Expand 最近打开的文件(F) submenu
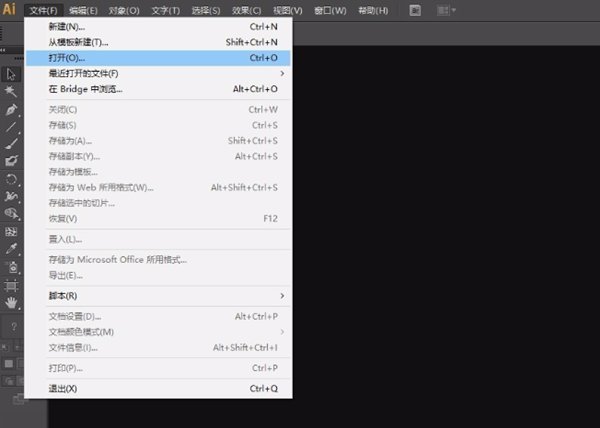This screenshot has width=600, height=428. tap(158, 73)
